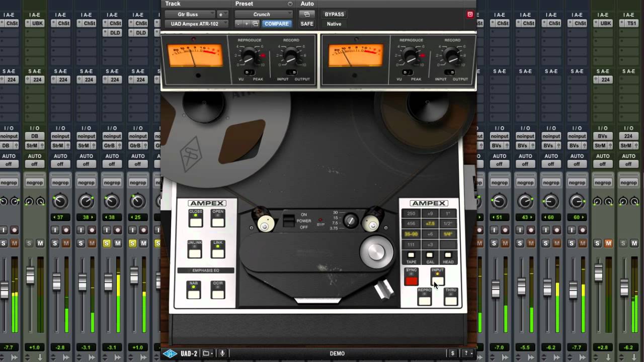644x362 pixels.
Task: Click fader on strip with -7.0 level
Action: coord(496,289)
